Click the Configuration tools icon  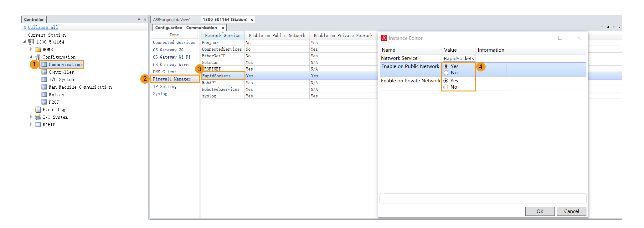pos(38,57)
